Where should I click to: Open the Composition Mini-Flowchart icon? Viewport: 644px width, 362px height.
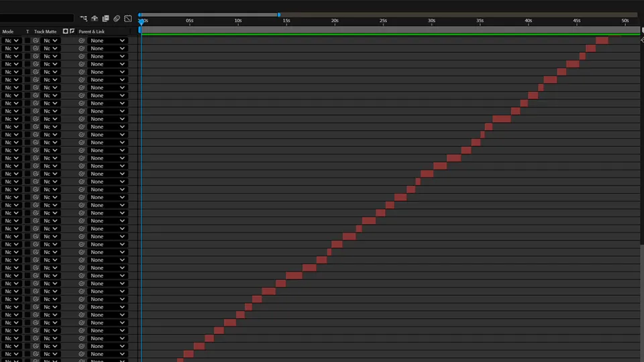tap(83, 19)
